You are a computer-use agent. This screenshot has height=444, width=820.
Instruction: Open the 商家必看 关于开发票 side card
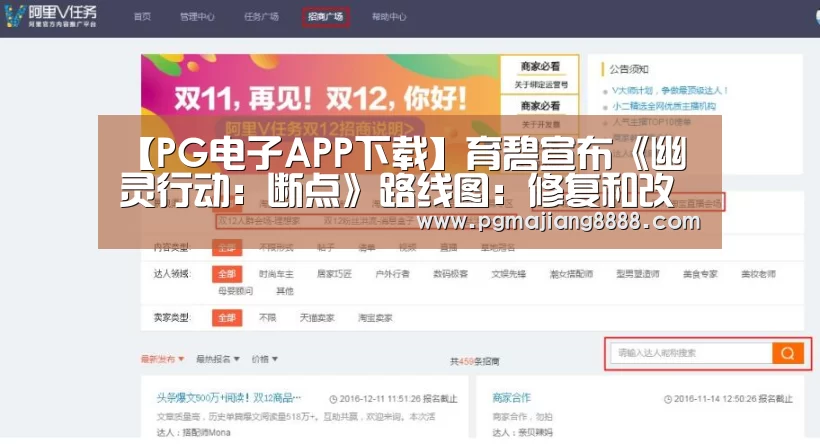(540, 114)
